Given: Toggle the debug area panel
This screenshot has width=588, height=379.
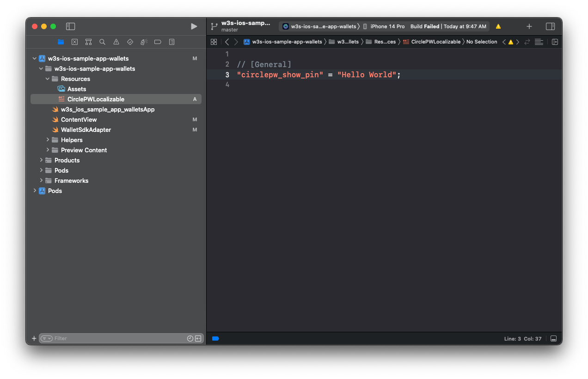Looking at the screenshot, I should tap(554, 338).
